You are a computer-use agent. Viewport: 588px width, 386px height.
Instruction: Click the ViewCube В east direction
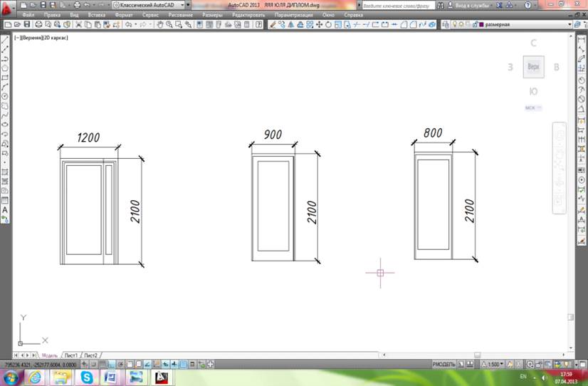(x=557, y=67)
